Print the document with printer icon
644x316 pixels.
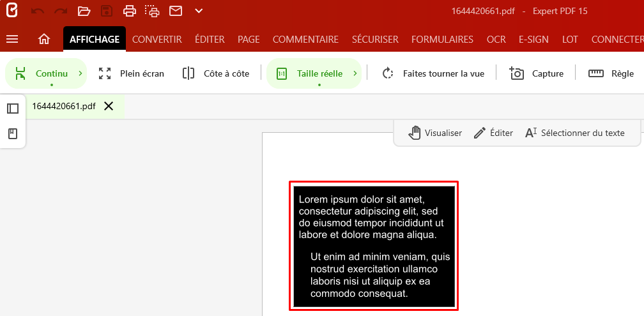click(130, 11)
